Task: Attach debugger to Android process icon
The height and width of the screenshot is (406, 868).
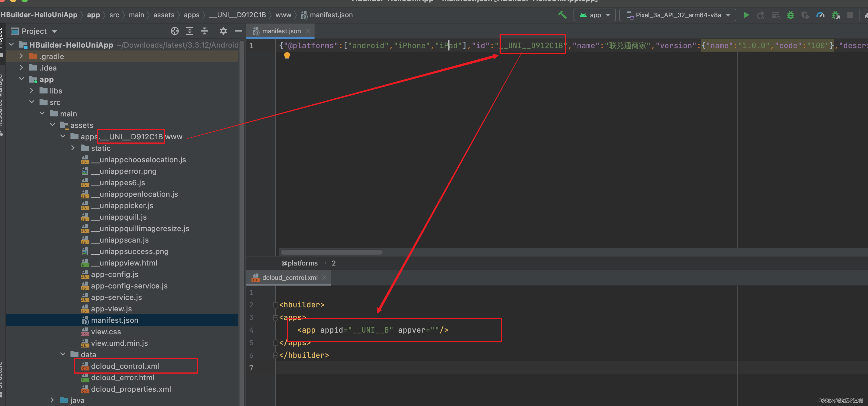Action: (836, 15)
